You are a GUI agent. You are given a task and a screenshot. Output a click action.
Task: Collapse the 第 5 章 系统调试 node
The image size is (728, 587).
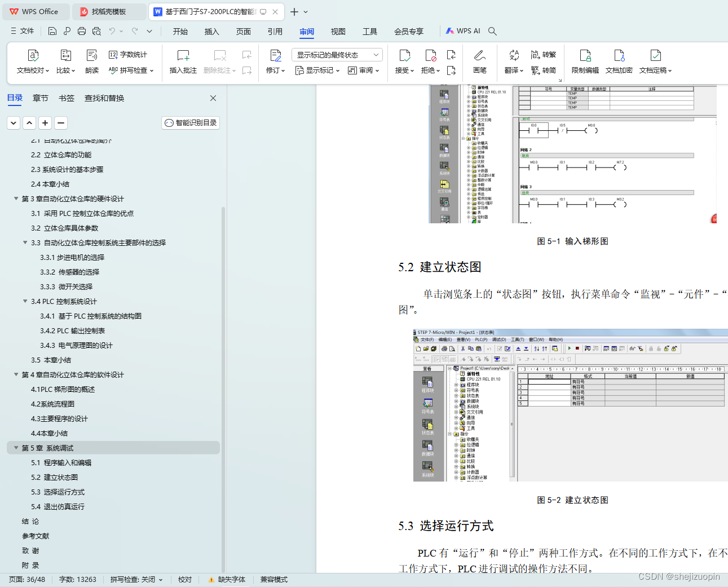click(16, 448)
